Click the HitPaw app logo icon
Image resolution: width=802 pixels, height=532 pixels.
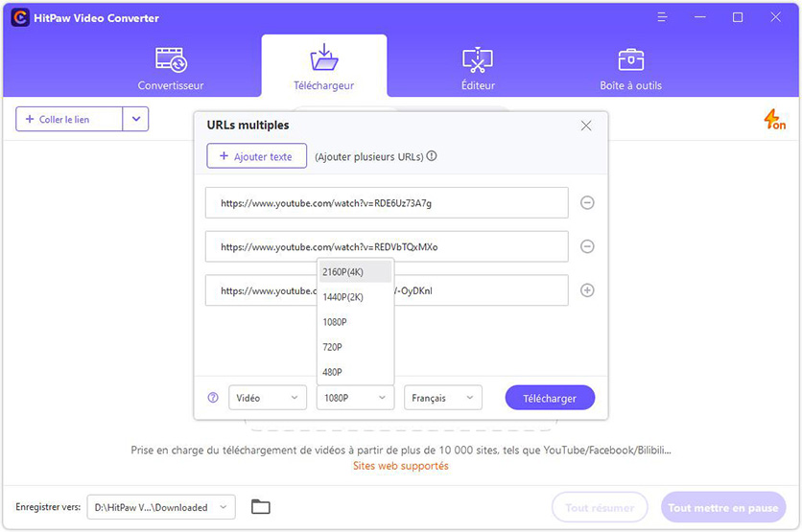(20, 18)
